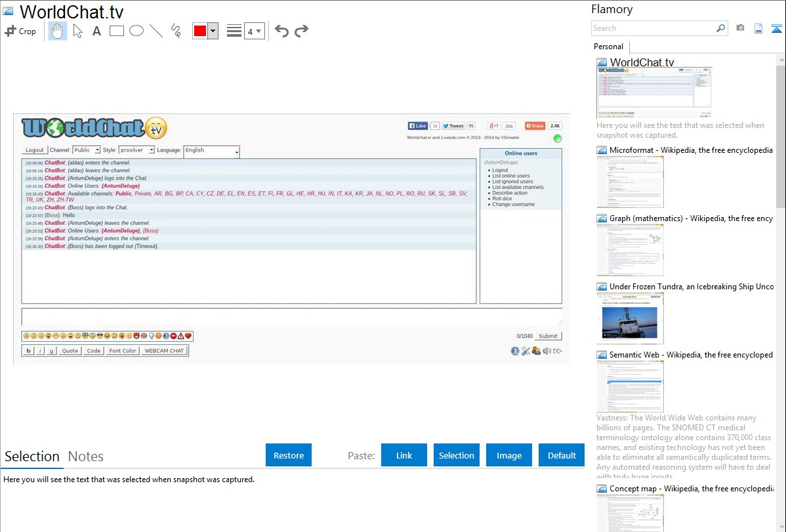This screenshot has height=532, width=786.
Task: Click the orange Share button
Action: [x=535, y=126]
